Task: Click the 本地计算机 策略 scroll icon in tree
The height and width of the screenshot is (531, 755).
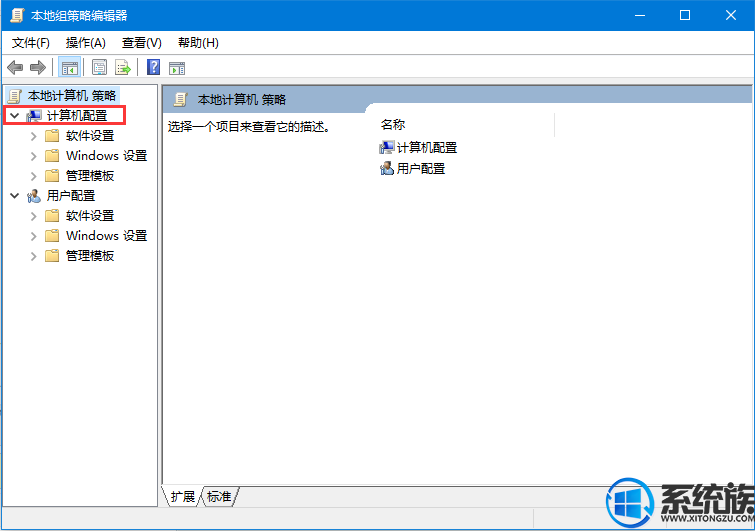Action: [15, 96]
